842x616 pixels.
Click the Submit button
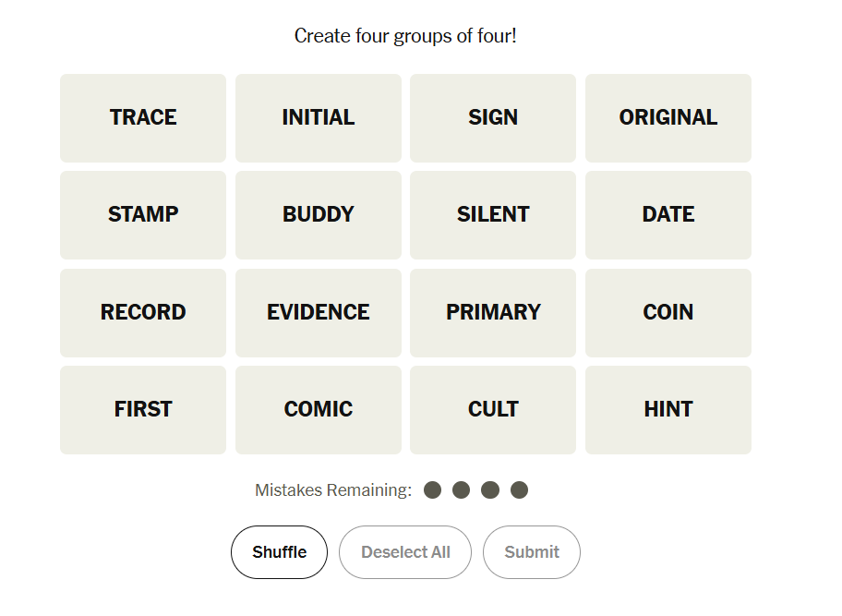[x=532, y=552]
